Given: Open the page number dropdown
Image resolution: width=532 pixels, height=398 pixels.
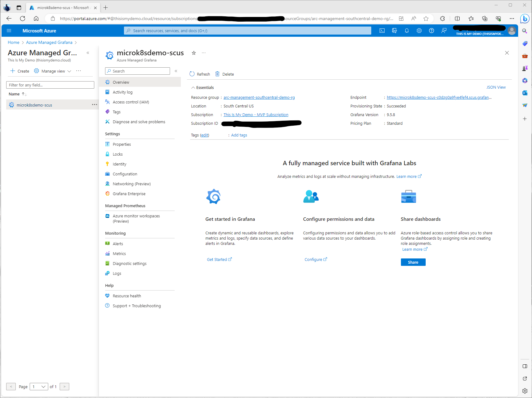Looking at the screenshot, I should pyautogui.click(x=39, y=387).
